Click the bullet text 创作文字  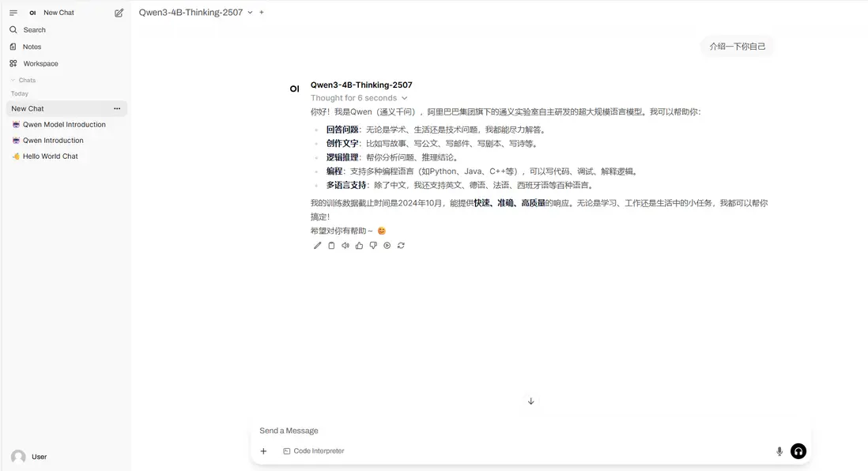342,143
